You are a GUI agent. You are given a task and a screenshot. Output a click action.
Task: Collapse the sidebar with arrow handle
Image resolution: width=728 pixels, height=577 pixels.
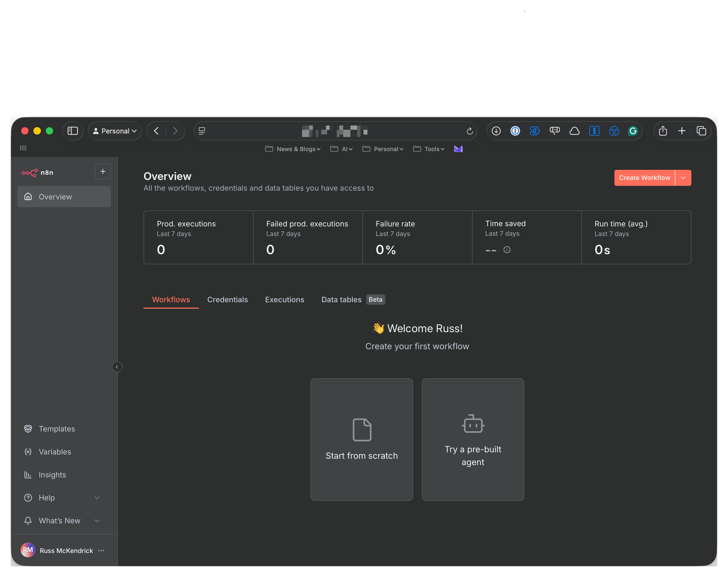point(117,367)
